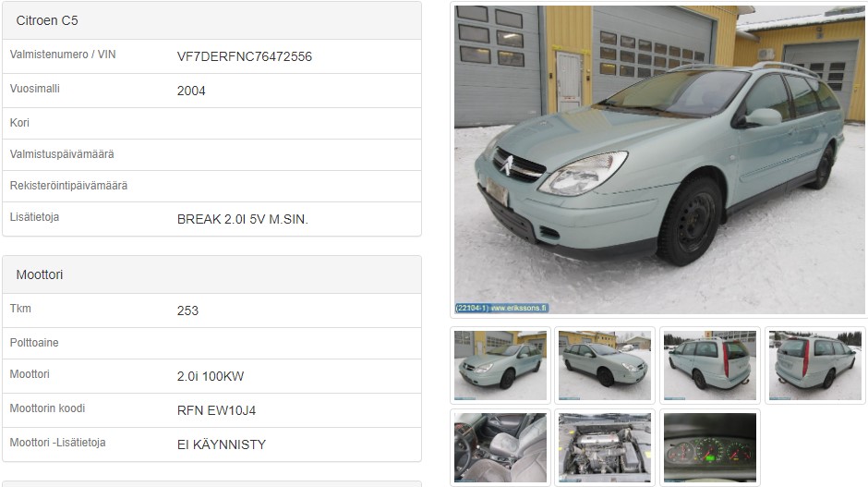This screenshot has height=487, width=868.
Task: Click the www.erikssons.fi watermark link
Action: coord(519,308)
